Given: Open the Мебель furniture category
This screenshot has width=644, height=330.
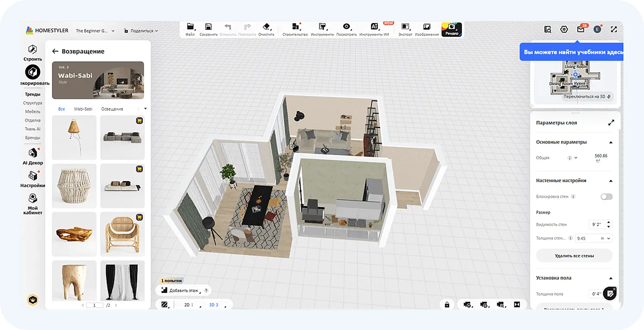Looking at the screenshot, I should coord(33,112).
